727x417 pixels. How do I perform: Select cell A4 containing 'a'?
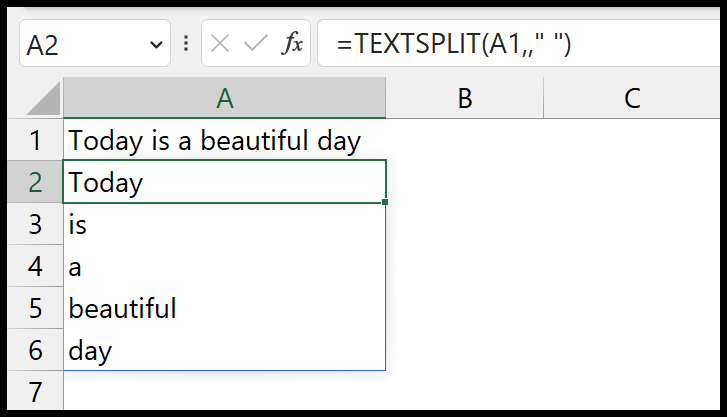(224, 266)
